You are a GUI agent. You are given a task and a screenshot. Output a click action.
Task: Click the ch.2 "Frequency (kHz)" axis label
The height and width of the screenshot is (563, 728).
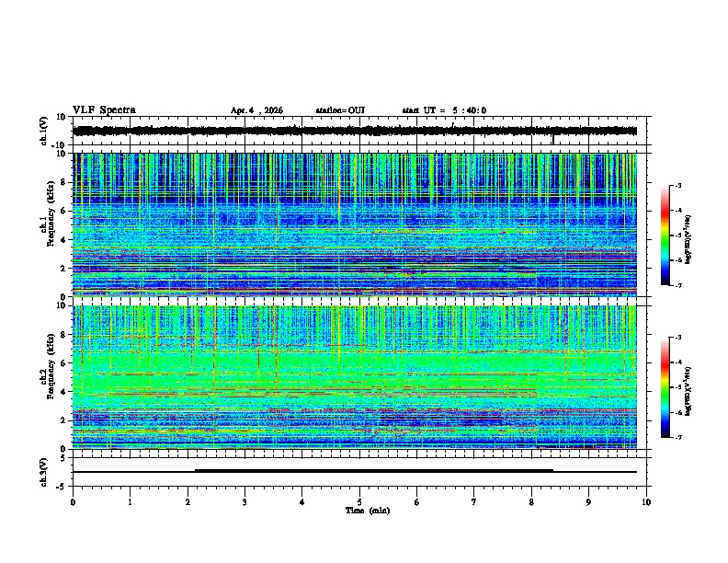pyautogui.click(x=51, y=366)
